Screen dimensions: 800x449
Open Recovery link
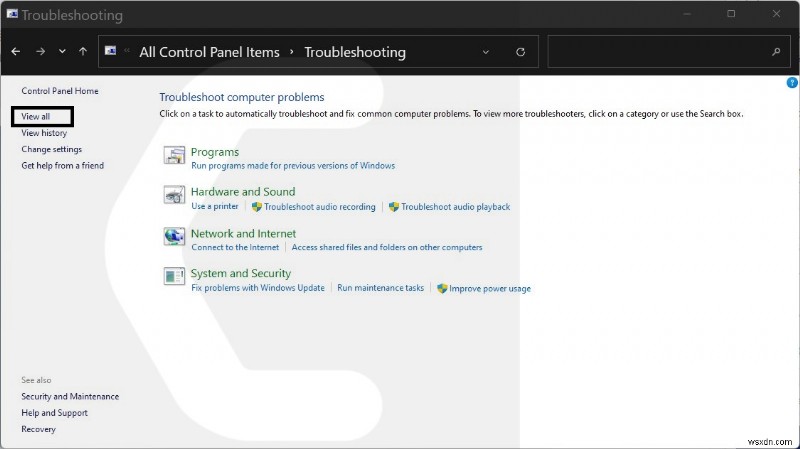pos(38,429)
